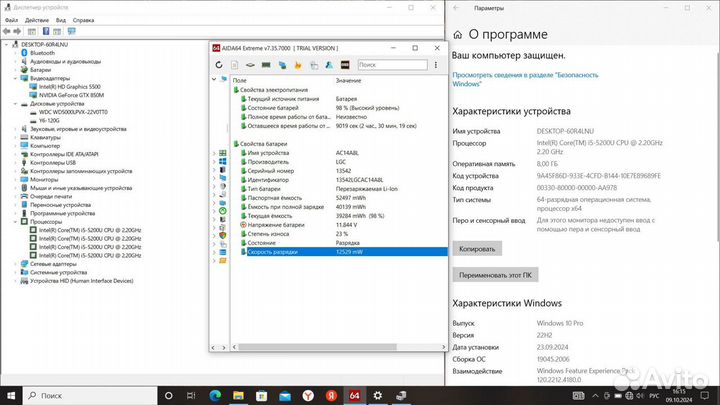This screenshot has width=720, height=405.
Task: Open the AIDA64 user person toolbar icon
Action: tap(329, 65)
